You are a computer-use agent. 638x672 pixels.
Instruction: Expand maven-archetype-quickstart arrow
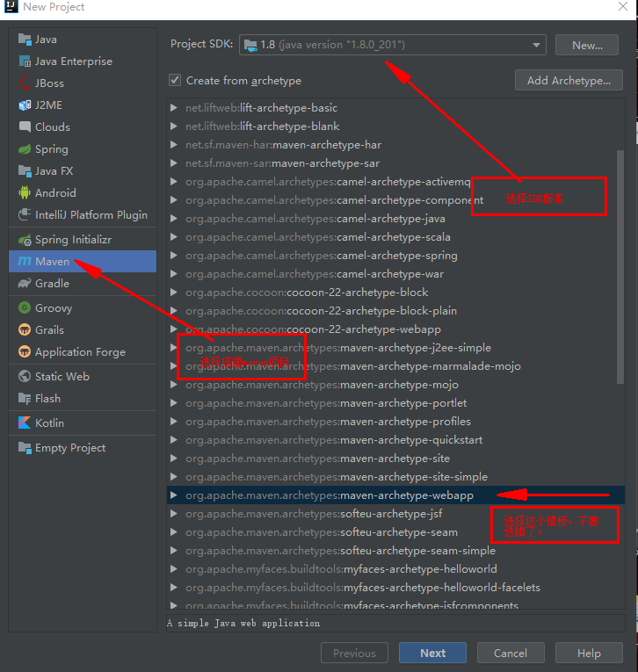(x=174, y=440)
